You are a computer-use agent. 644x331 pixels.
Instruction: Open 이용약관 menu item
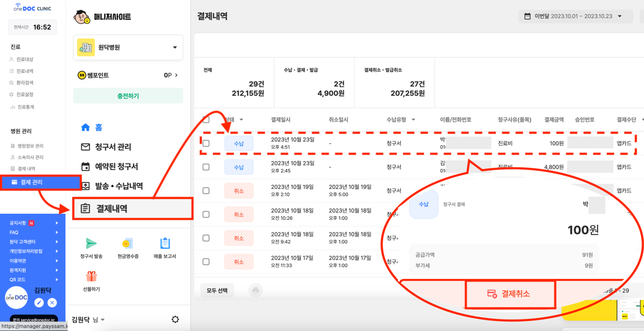18,261
